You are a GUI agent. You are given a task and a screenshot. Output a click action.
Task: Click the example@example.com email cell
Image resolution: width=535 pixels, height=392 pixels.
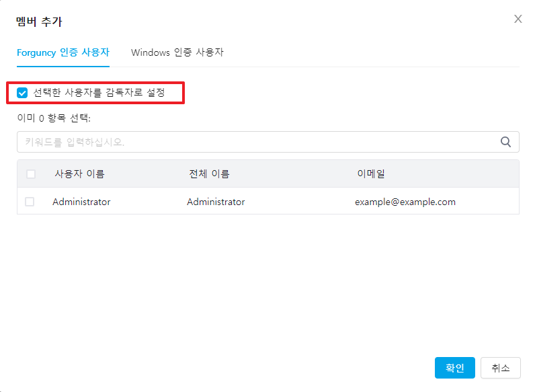point(405,202)
